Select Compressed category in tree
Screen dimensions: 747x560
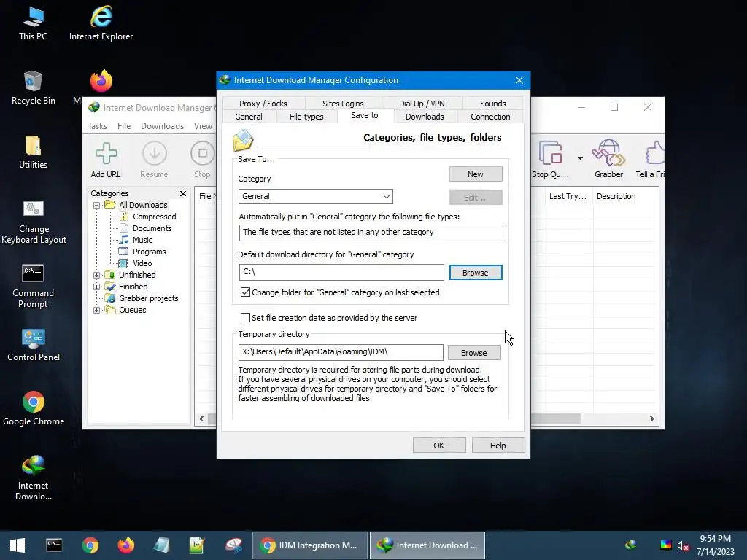pos(154,217)
